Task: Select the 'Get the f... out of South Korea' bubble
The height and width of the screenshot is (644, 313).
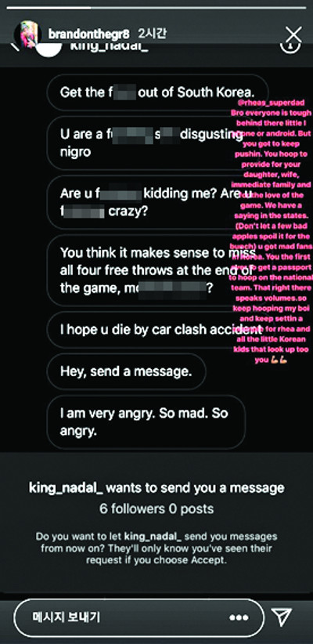Action: (157, 92)
